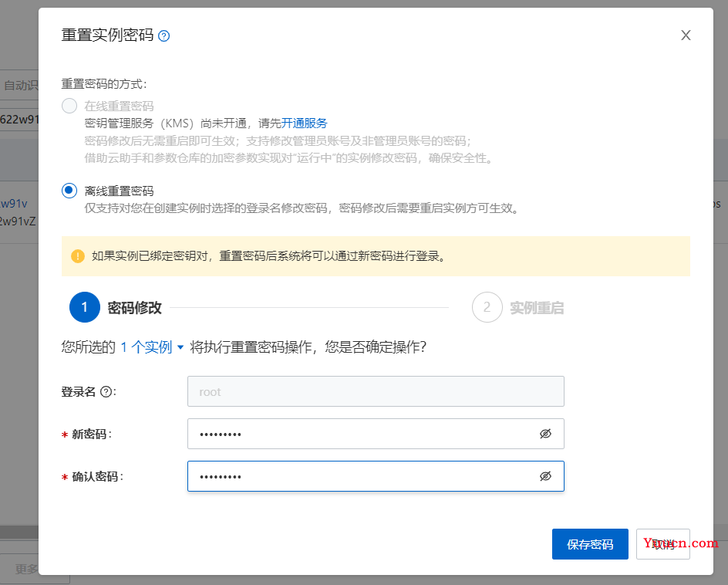Viewport: 728px width, 585px height.
Task: Show the 确认密码 password text
Action: tap(545, 476)
